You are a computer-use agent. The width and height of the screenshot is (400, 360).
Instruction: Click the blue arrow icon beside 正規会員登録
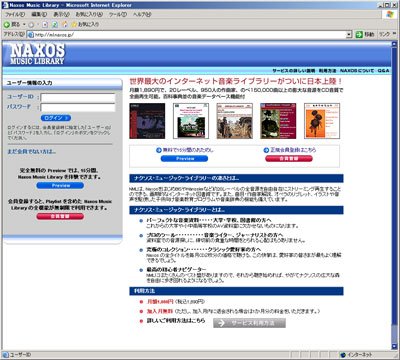(x=266, y=150)
